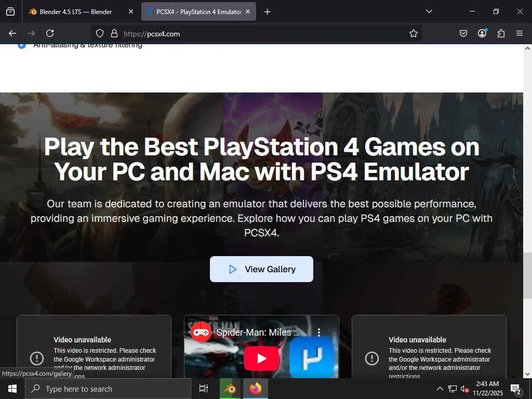Go forward with the forward arrow
Viewport: 532px width, 399px height.
(x=31, y=33)
